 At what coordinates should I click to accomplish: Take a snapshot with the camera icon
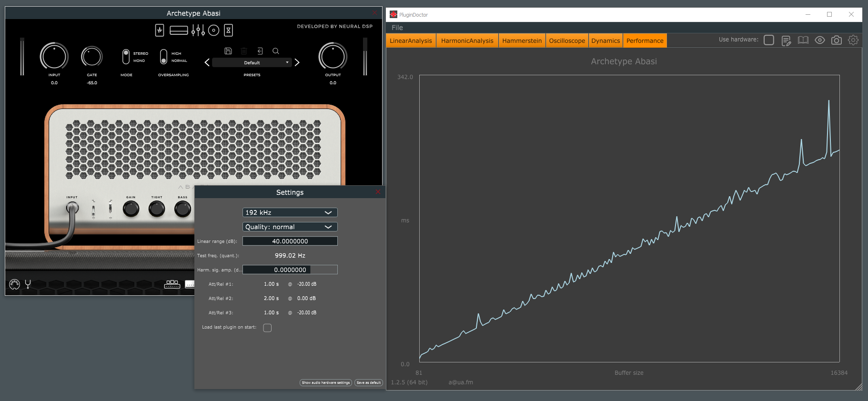837,40
